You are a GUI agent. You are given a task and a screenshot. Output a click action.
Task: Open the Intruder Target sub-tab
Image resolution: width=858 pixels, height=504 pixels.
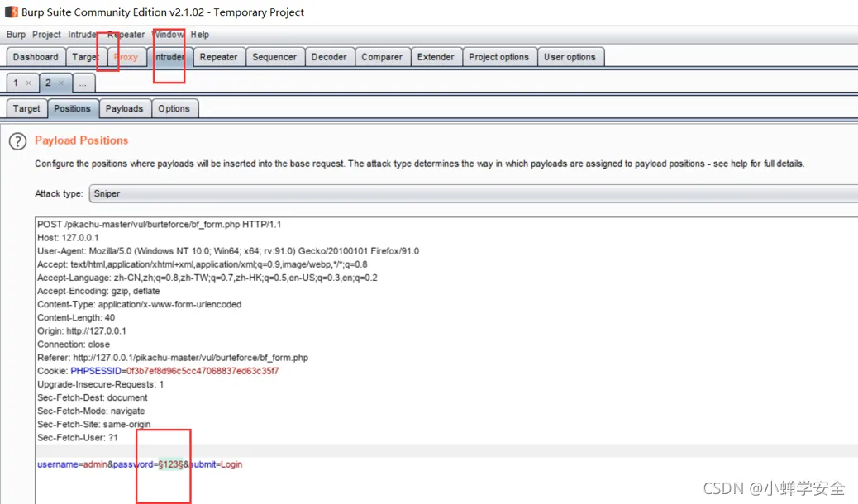point(26,108)
